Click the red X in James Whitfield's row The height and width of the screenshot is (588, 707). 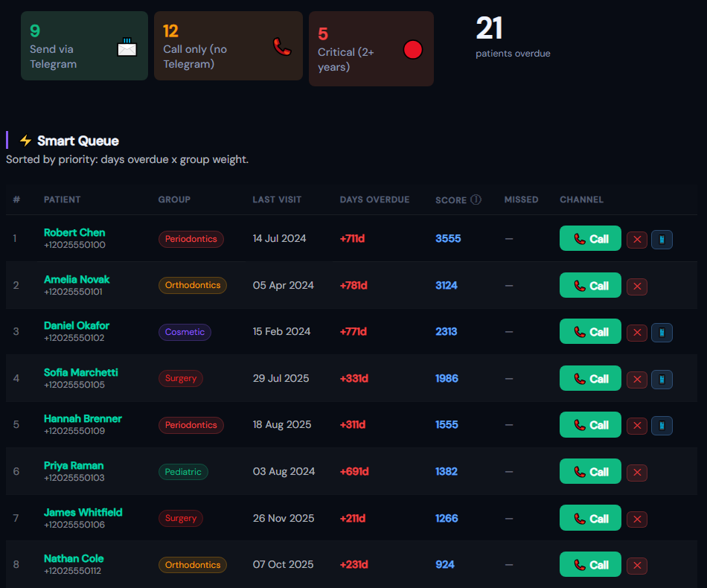pyautogui.click(x=637, y=519)
